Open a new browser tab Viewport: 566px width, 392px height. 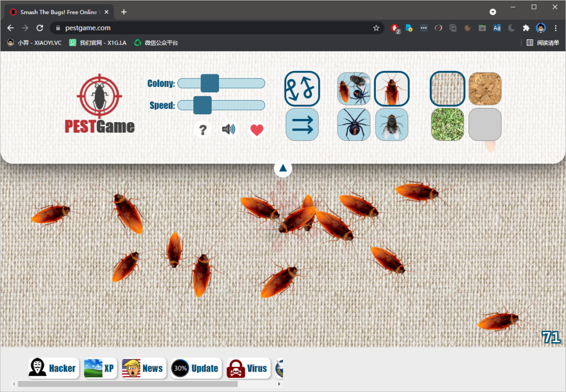coord(124,12)
